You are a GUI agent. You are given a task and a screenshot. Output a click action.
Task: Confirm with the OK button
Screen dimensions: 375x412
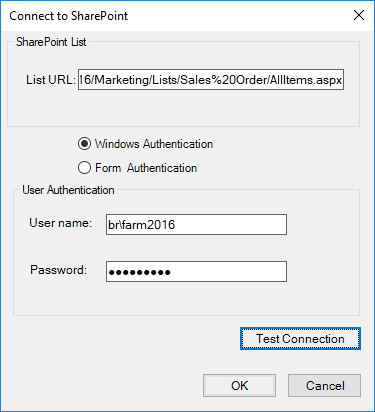pyautogui.click(x=239, y=385)
